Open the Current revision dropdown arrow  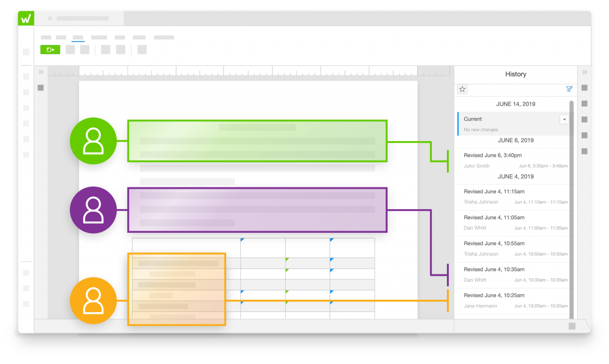click(564, 119)
